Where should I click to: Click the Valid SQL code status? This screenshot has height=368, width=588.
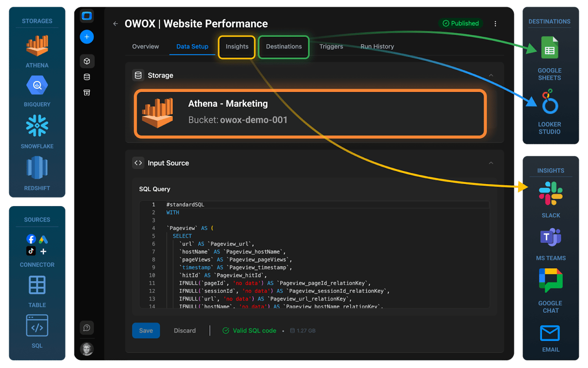249,331
